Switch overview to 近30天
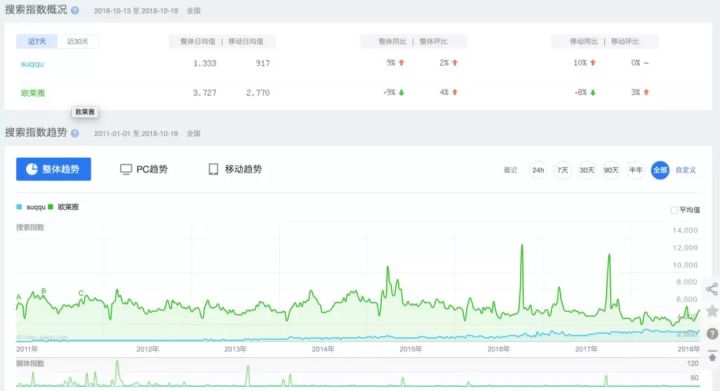720x391 pixels. click(78, 41)
